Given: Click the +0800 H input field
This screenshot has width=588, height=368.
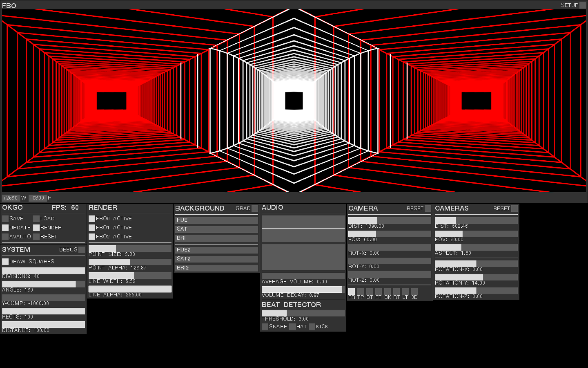Looking at the screenshot, I should click(x=38, y=198).
